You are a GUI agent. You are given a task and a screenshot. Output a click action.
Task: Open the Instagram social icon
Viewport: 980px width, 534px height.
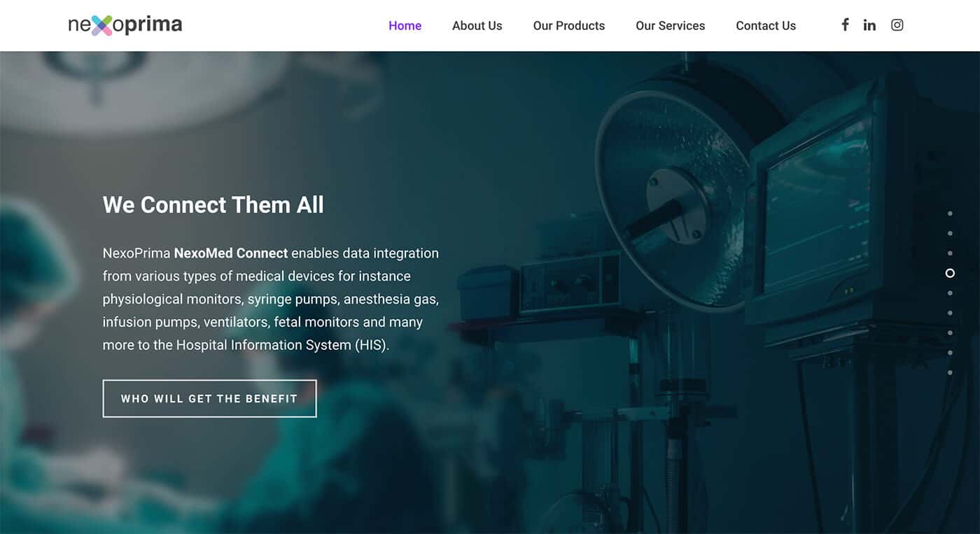[897, 25]
